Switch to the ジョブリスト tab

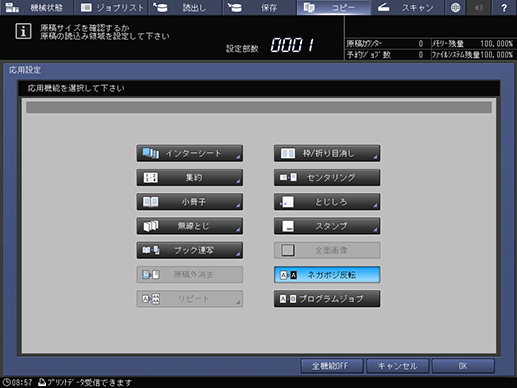tap(111, 7)
